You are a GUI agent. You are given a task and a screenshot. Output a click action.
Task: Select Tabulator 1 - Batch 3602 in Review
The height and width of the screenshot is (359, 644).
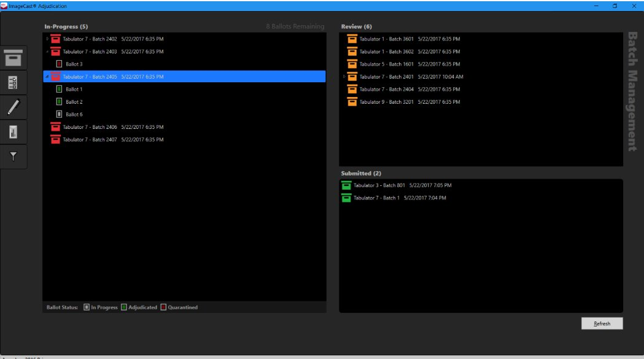click(409, 52)
